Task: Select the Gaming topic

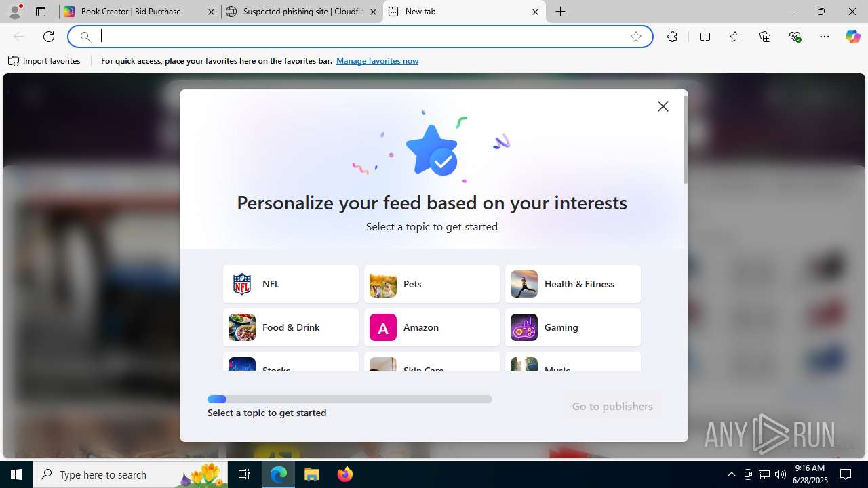Action: [x=573, y=327]
